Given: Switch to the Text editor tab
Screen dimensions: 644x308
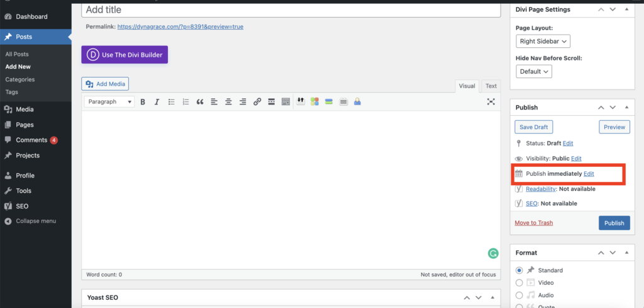Looking at the screenshot, I should click(x=491, y=86).
